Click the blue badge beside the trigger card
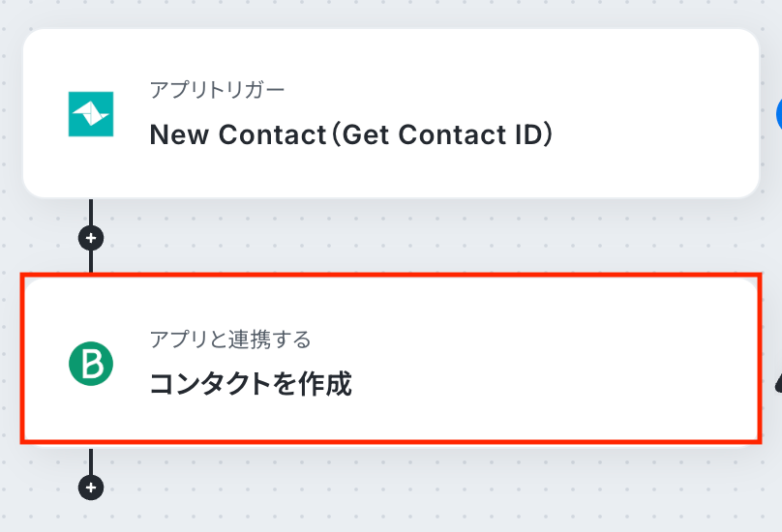The height and width of the screenshot is (532, 782). (778, 114)
